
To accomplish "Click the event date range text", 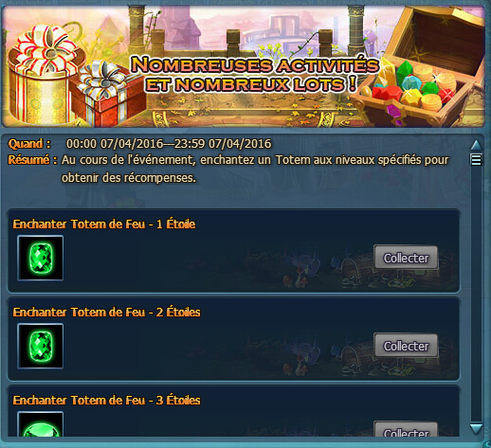I will (169, 144).
